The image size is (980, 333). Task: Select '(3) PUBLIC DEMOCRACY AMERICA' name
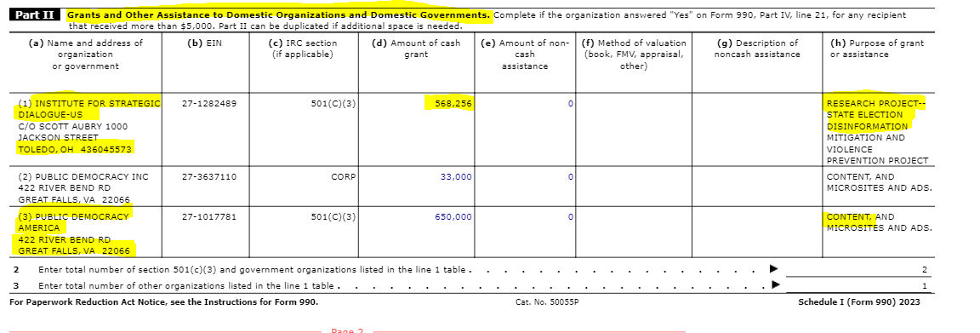coord(73,222)
